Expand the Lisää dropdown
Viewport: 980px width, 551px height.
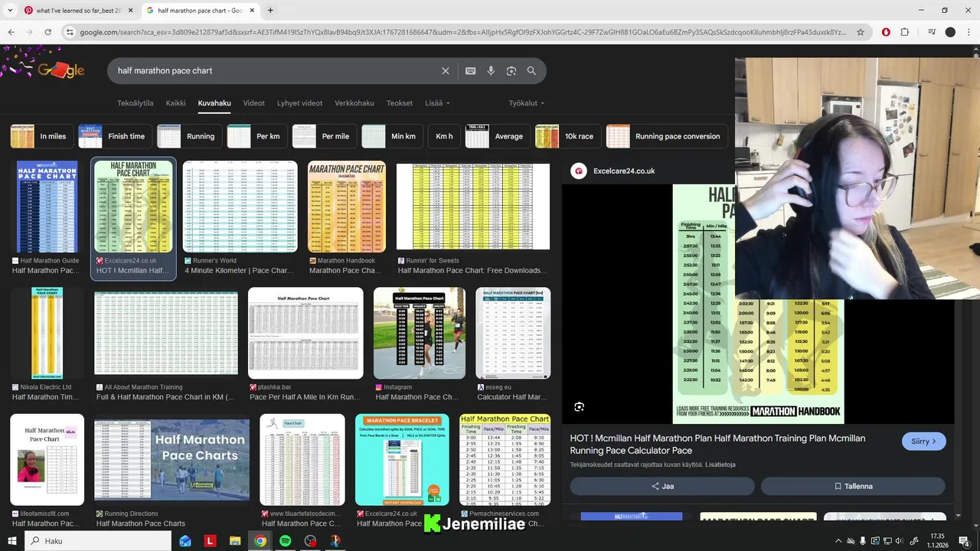437,103
